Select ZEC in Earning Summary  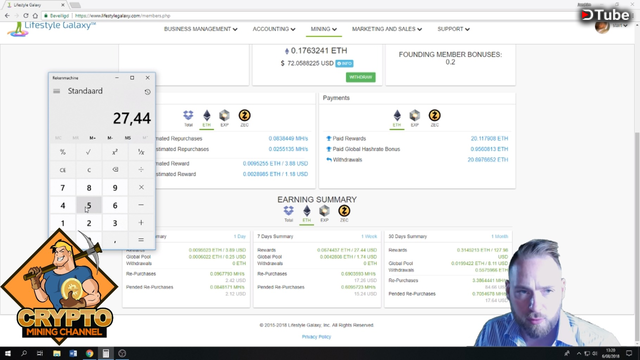point(344,213)
